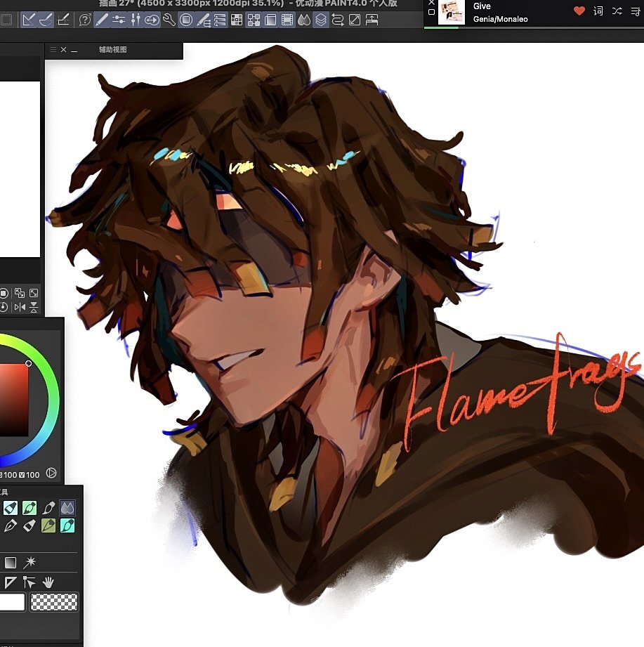Image resolution: width=644 pixels, height=647 pixels.
Task: Select the color mixing droplets toolbar icon
Action: click(304, 20)
